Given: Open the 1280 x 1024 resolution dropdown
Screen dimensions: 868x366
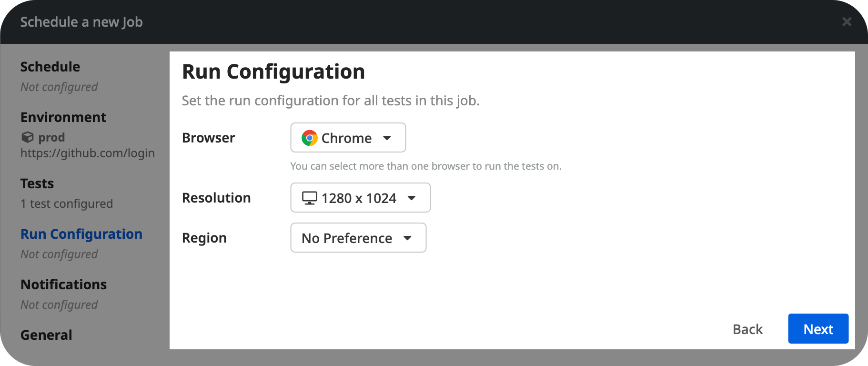Looking at the screenshot, I should click(361, 198).
